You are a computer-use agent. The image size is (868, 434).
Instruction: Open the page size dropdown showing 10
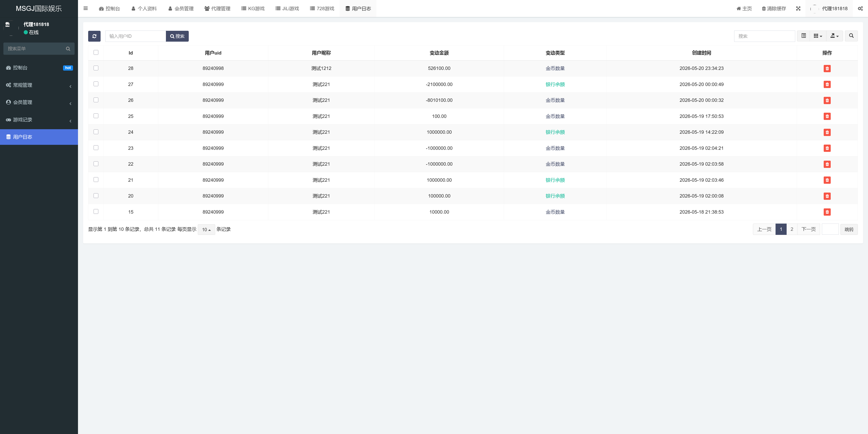point(206,230)
